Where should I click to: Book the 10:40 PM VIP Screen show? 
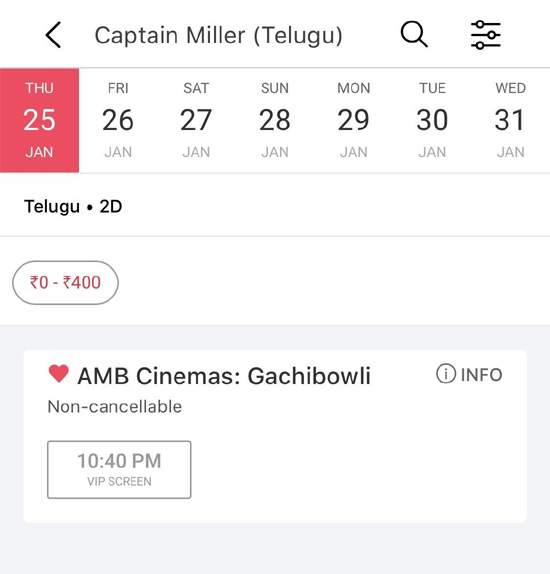tap(119, 470)
